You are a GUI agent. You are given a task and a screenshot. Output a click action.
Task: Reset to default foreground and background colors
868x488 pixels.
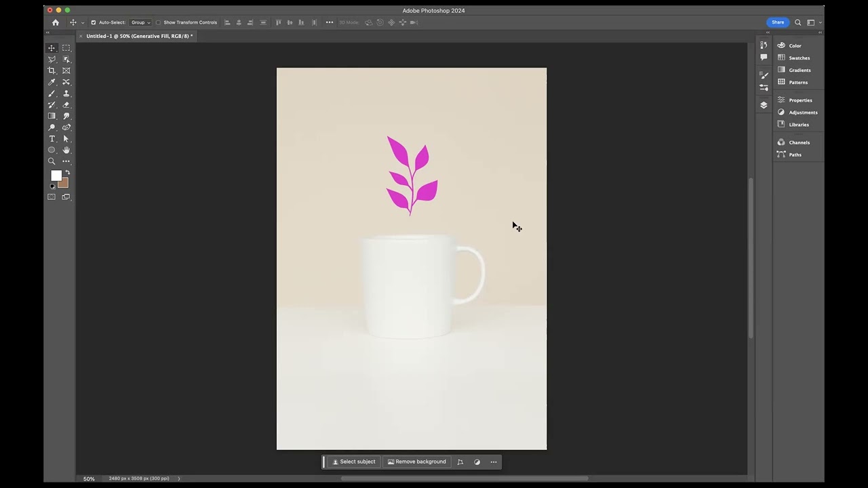[52, 186]
